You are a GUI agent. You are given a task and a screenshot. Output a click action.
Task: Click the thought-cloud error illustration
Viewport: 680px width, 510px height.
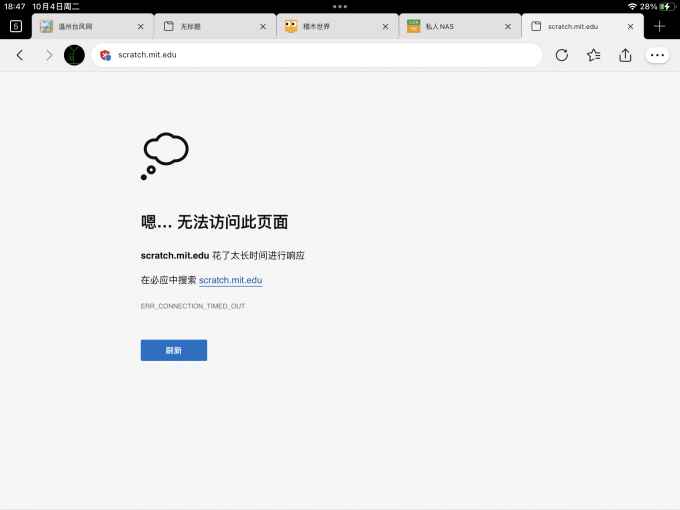(x=164, y=156)
